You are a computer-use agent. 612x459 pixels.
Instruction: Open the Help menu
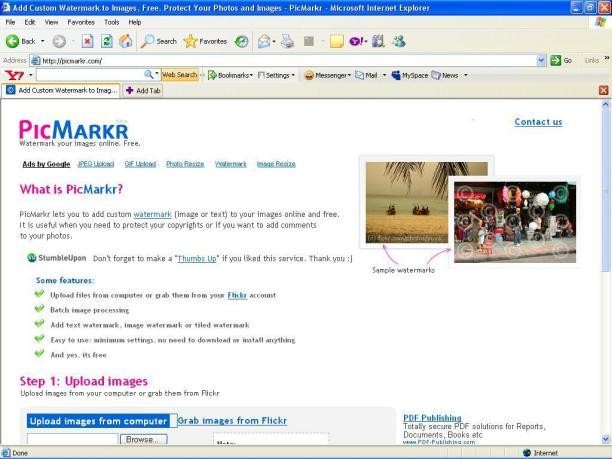[135, 22]
